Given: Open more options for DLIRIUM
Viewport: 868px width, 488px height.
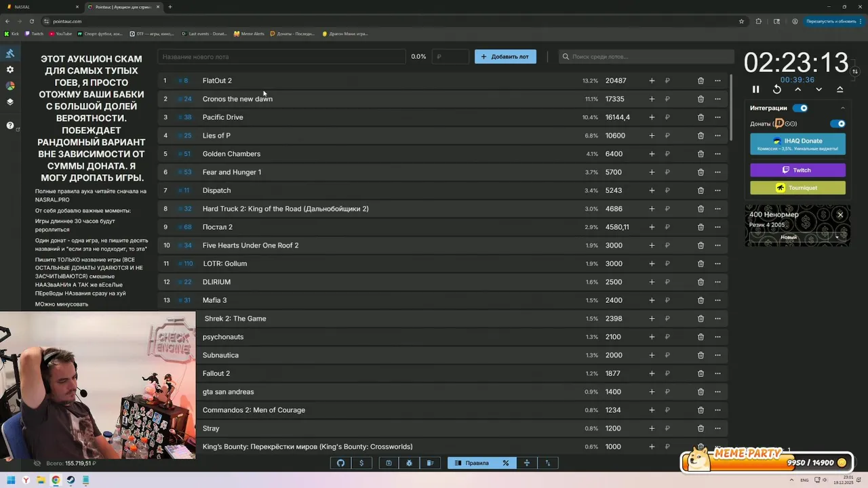Looking at the screenshot, I should pyautogui.click(x=717, y=282).
